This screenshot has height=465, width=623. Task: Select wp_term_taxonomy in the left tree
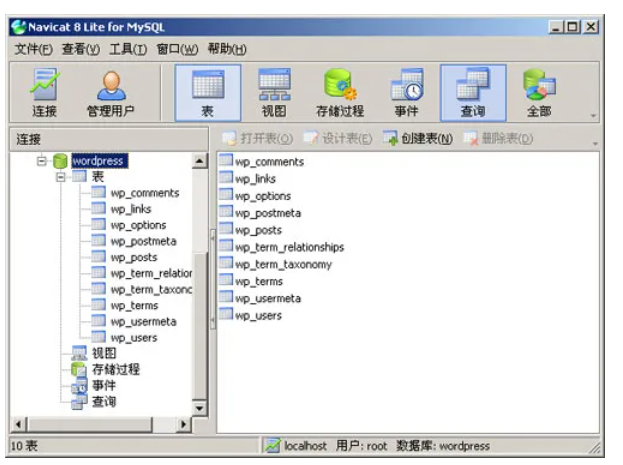click(151, 289)
